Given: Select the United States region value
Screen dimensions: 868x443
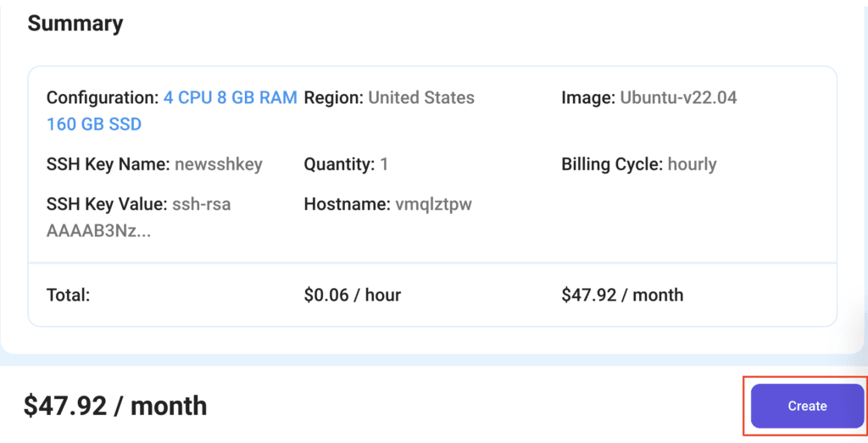Looking at the screenshot, I should click(421, 97).
